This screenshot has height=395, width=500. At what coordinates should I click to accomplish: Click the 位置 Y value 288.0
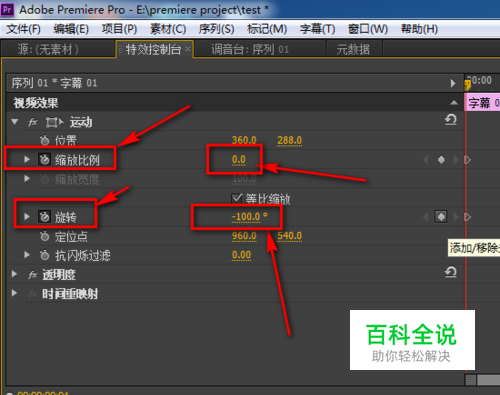289,140
